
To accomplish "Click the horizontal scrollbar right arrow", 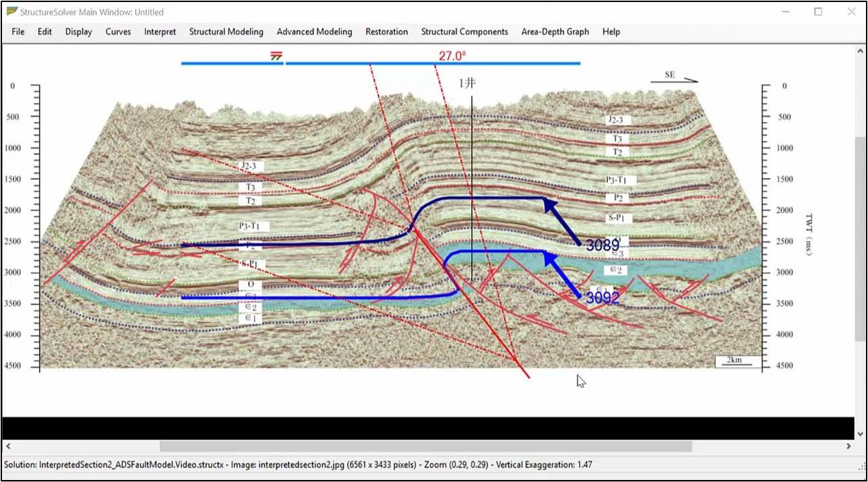I will tap(848, 446).
